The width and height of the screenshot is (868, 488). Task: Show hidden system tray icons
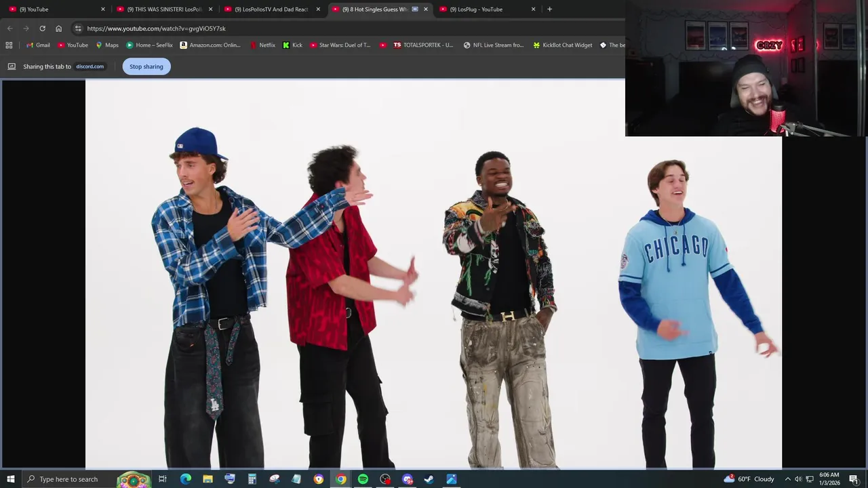tap(787, 479)
